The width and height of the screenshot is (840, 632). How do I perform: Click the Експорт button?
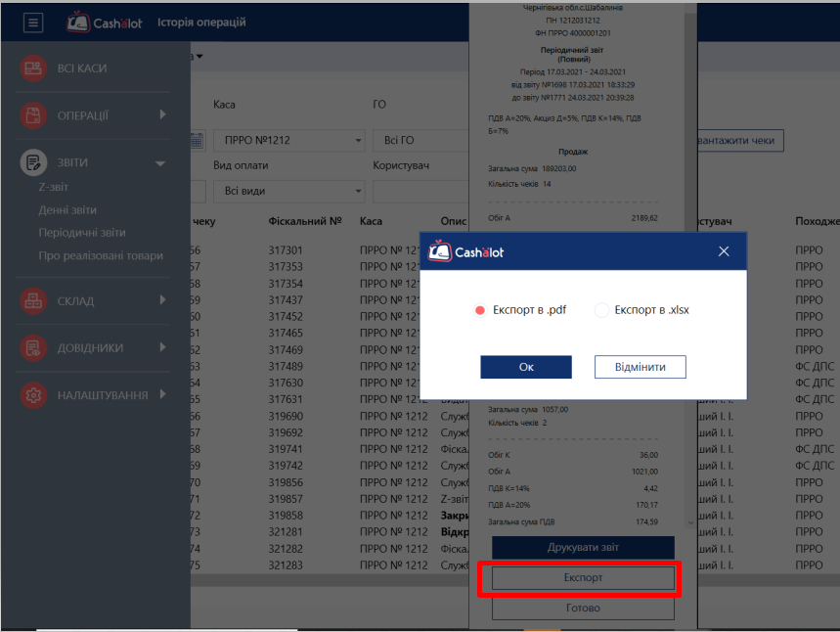pyautogui.click(x=583, y=578)
